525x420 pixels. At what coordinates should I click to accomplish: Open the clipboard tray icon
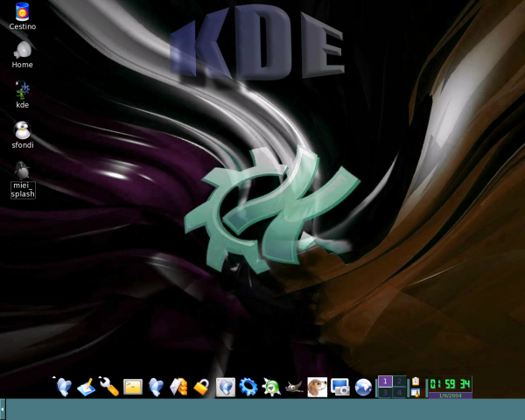(416, 381)
